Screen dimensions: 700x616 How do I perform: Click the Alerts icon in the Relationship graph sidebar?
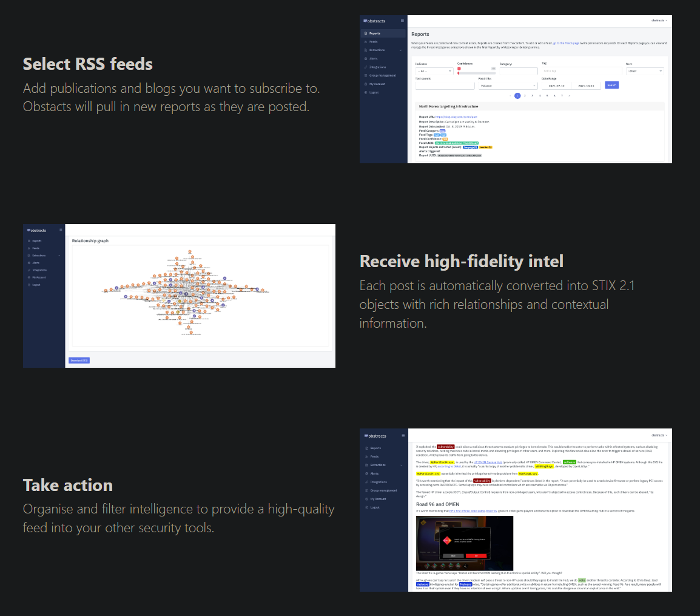point(28,263)
